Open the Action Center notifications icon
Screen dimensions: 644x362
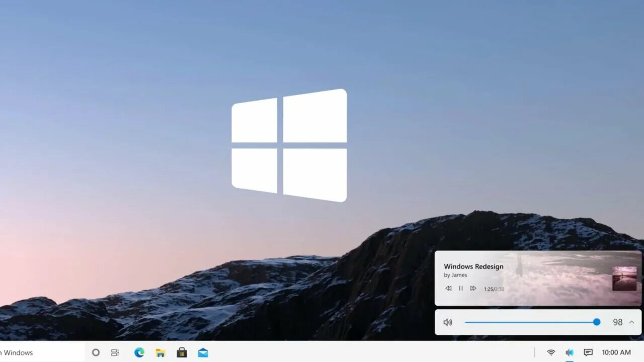[x=588, y=352]
